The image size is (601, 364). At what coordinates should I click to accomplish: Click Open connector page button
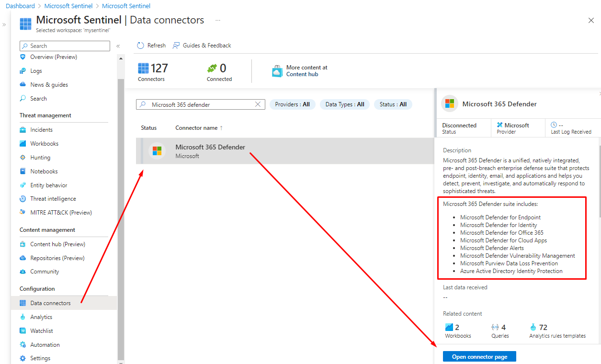coord(479,357)
